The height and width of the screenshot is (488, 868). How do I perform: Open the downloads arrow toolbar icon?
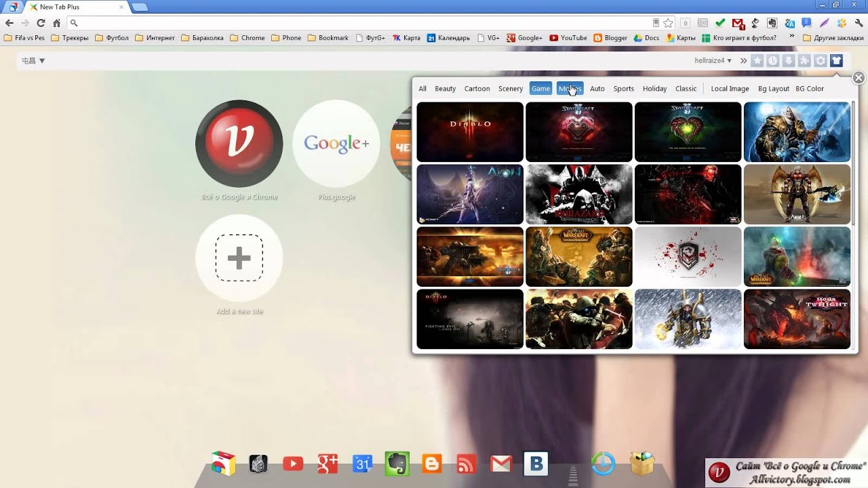[789, 60]
